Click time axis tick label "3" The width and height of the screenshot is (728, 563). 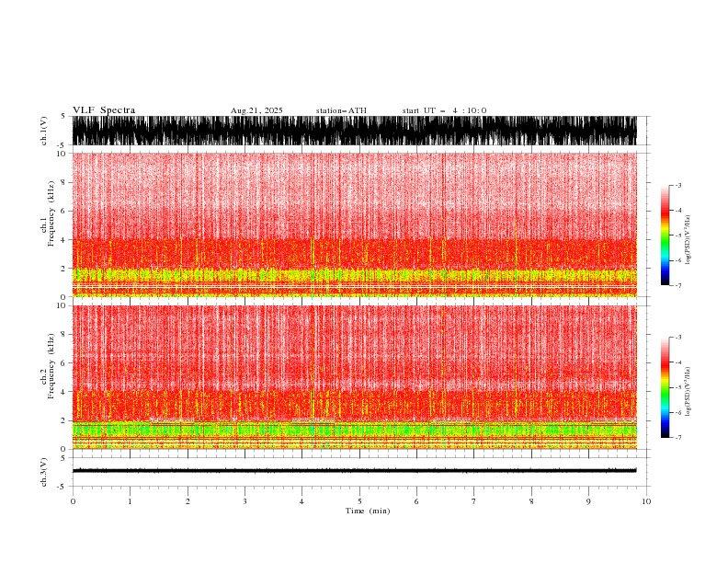coord(245,501)
